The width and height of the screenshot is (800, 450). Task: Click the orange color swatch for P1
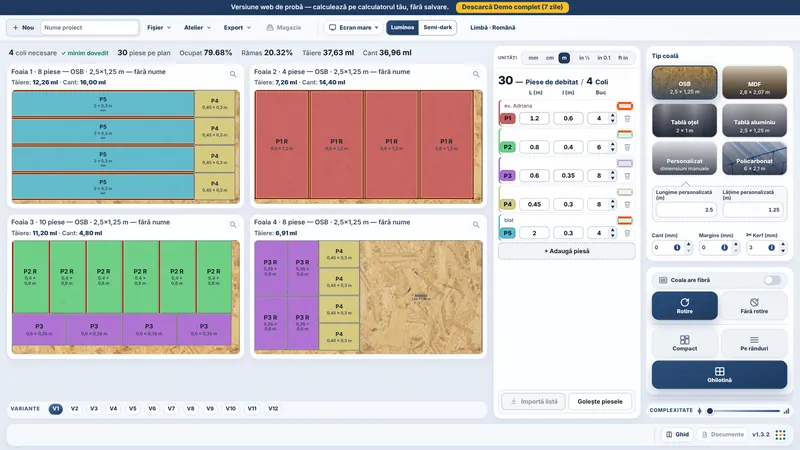click(x=624, y=106)
